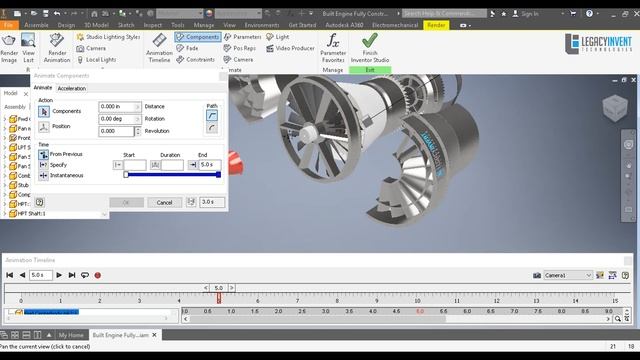The width and height of the screenshot is (640, 360).
Task: Open the My Home document tab
Action: point(71,335)
